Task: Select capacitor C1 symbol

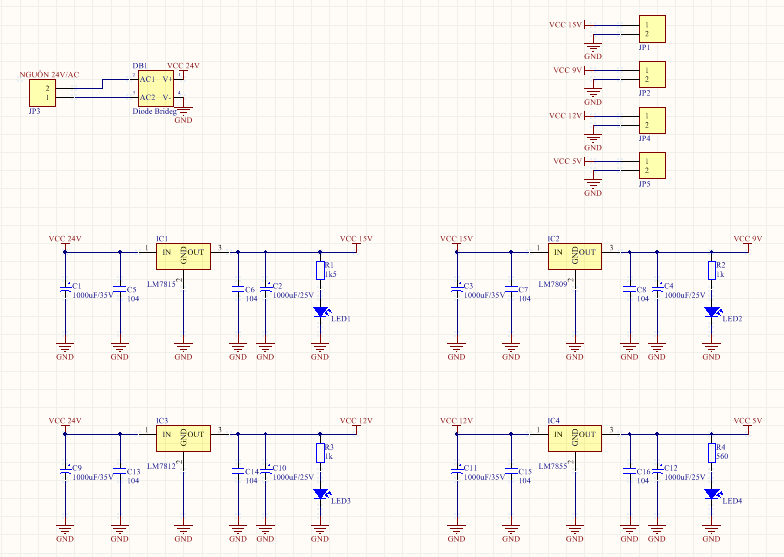Action: point(65,288)
